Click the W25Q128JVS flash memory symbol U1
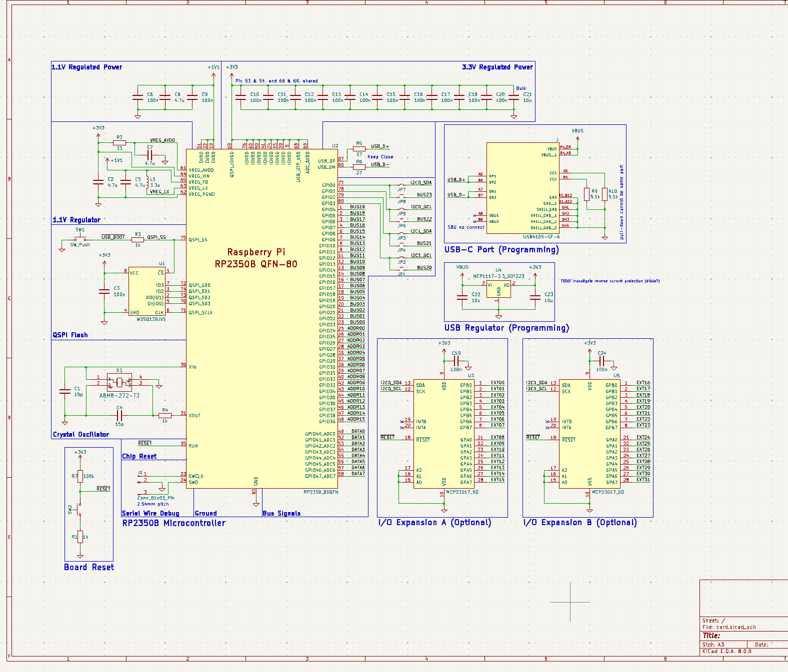Viewport: 788px width, 672px height. (x=146, y=292)
